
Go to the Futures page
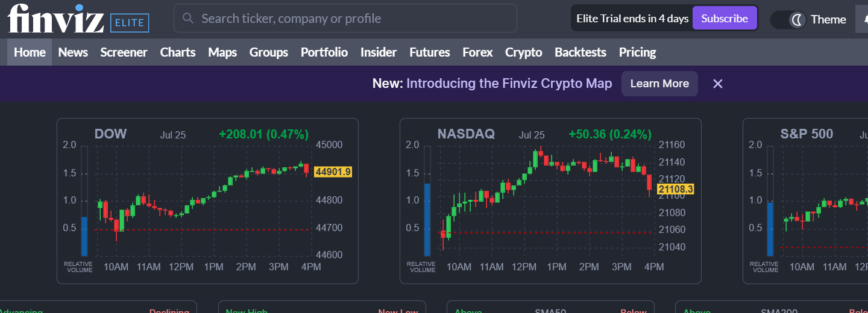click(430, 52)
